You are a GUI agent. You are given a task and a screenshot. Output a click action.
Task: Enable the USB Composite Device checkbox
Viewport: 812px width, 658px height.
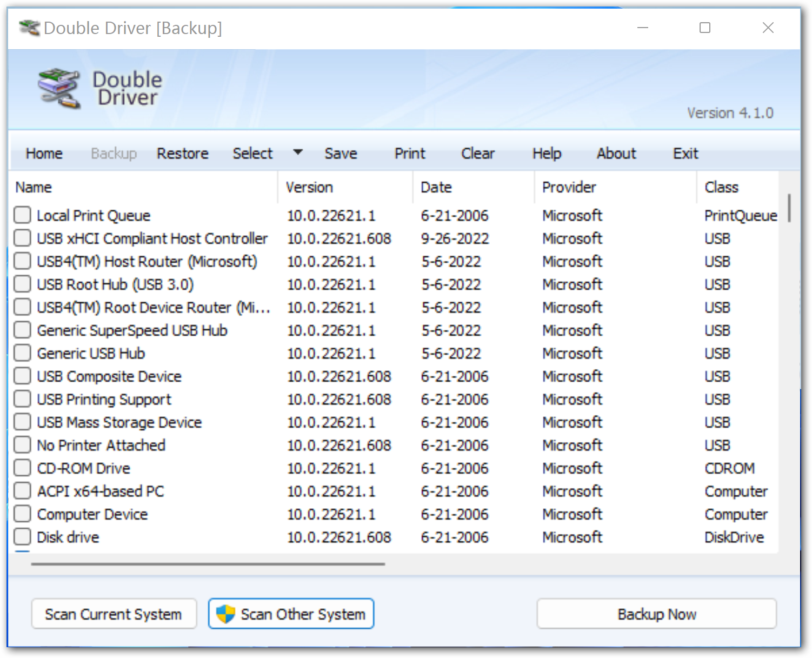point(22,376)
